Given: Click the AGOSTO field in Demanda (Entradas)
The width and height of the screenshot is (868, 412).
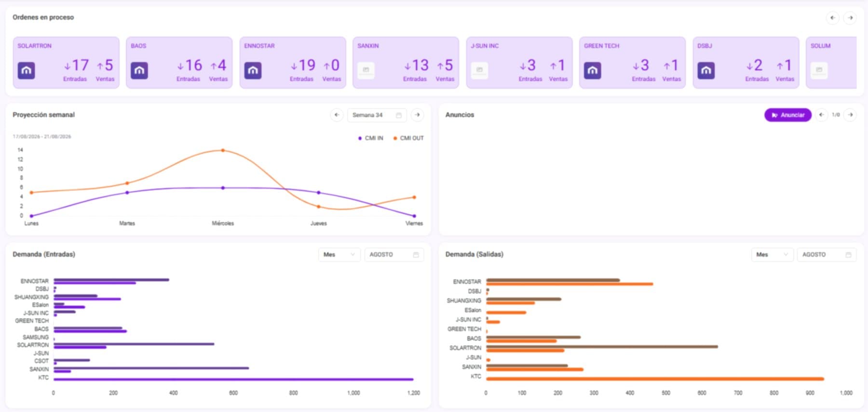Looking at the screenshot, I should click(394, 254).
